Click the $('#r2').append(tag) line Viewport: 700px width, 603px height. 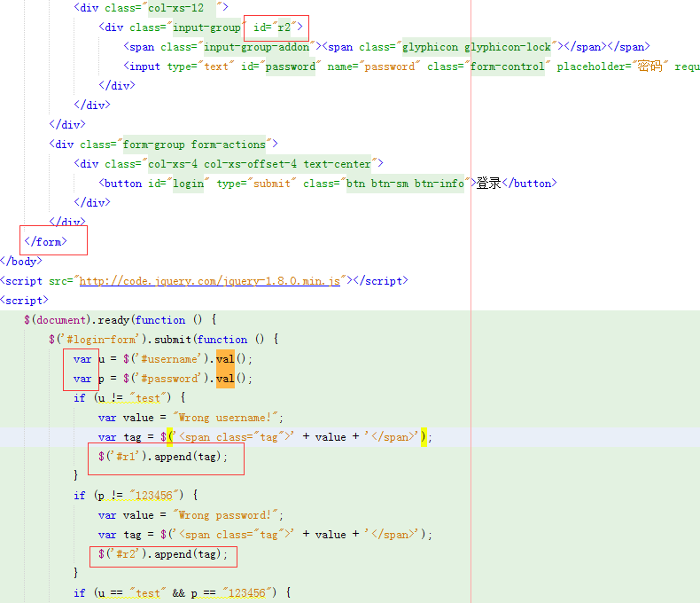point(163,554)
